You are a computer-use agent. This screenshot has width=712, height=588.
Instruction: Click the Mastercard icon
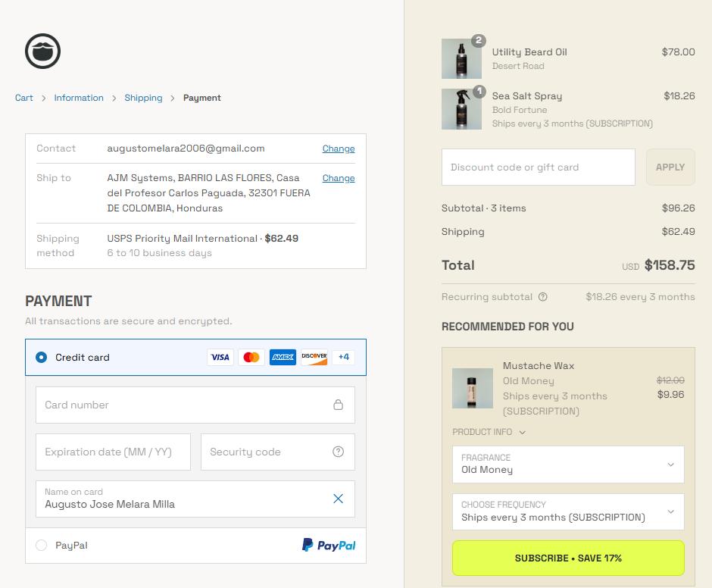point(251,357)
